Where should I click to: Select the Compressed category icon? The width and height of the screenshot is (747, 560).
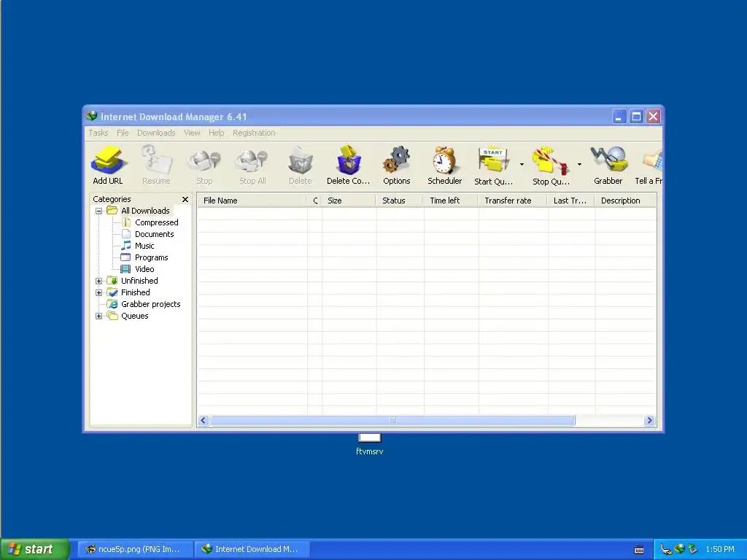pyautogui.click(x=126, y=222)
